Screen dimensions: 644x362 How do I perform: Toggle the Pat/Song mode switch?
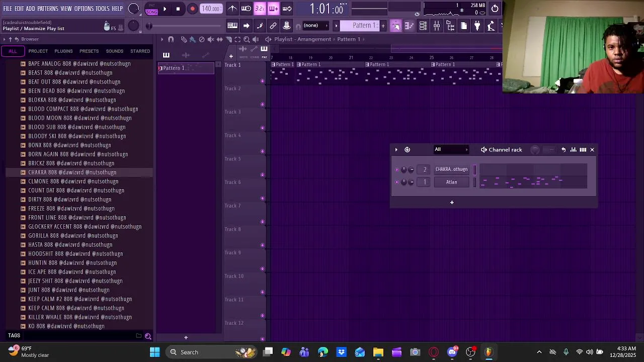pos(151,9)
